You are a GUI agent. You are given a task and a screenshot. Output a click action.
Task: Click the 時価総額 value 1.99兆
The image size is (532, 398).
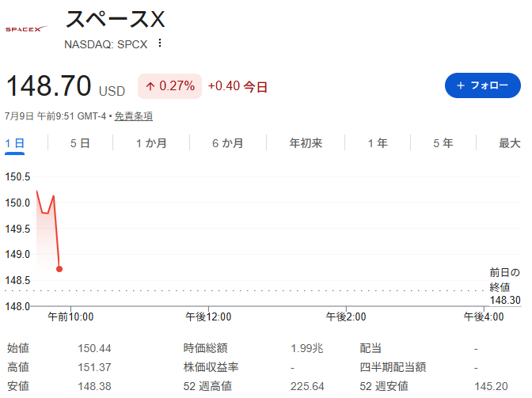306,348
